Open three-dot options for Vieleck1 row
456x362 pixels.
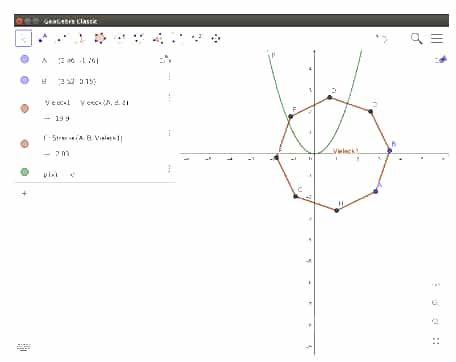pyautogui.click(x=169, y=97)
